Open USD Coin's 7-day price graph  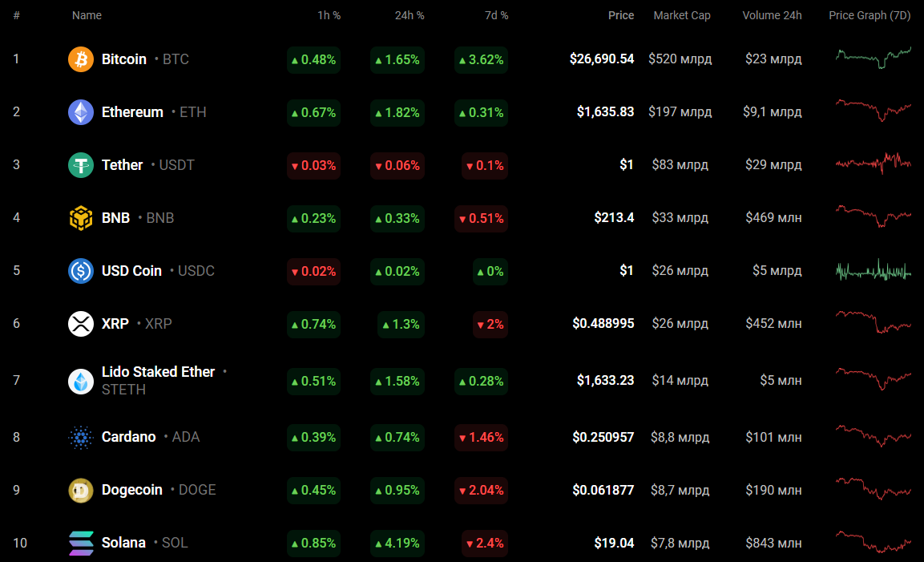(873, 271)
